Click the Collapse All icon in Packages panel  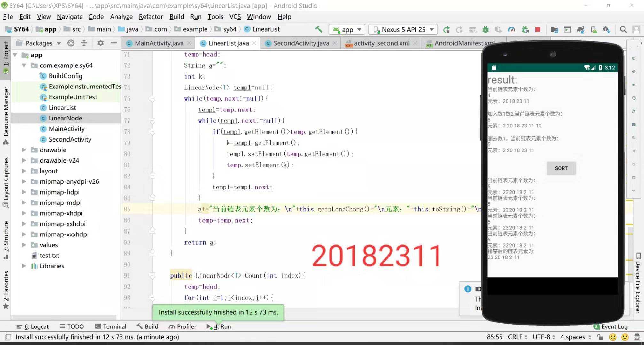point(84,43)
